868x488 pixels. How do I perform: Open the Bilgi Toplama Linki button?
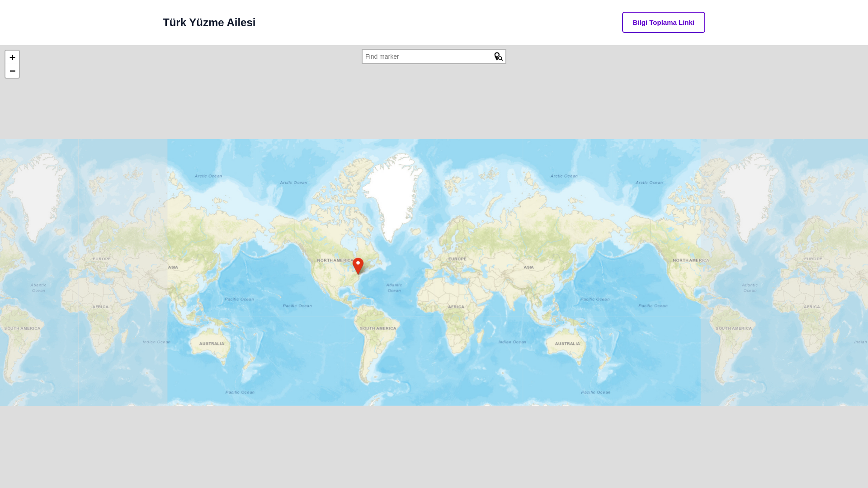point(663,23)
